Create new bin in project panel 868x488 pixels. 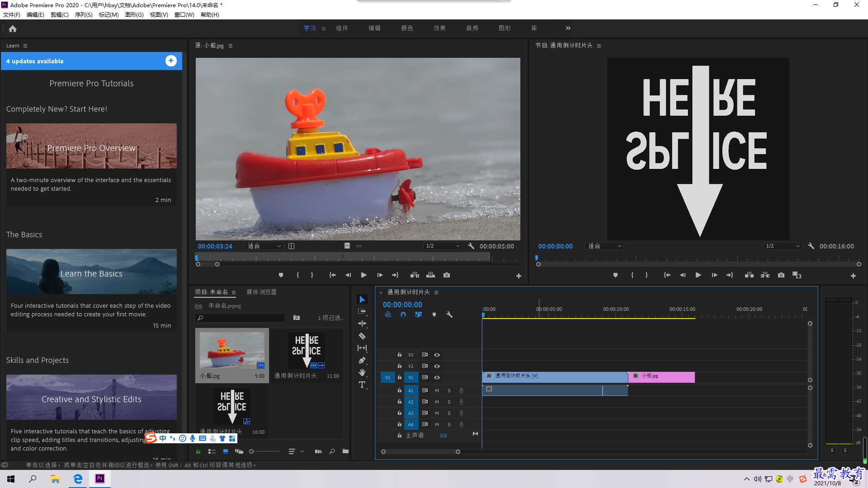[345, 451]
